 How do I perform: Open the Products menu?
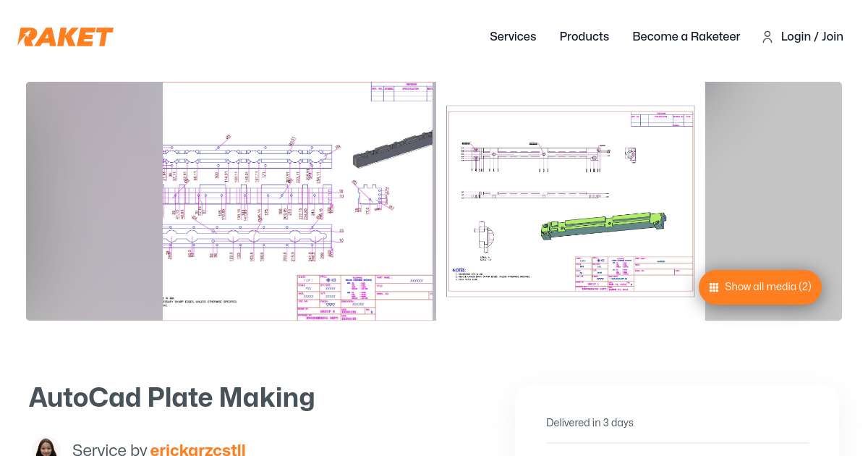(x=584, y=37)
